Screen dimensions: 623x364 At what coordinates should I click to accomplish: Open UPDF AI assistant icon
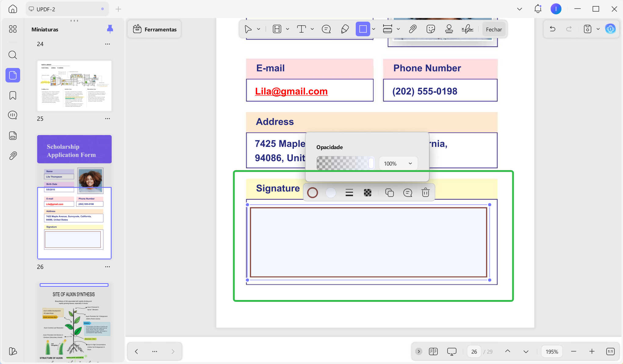coord(610,29)
